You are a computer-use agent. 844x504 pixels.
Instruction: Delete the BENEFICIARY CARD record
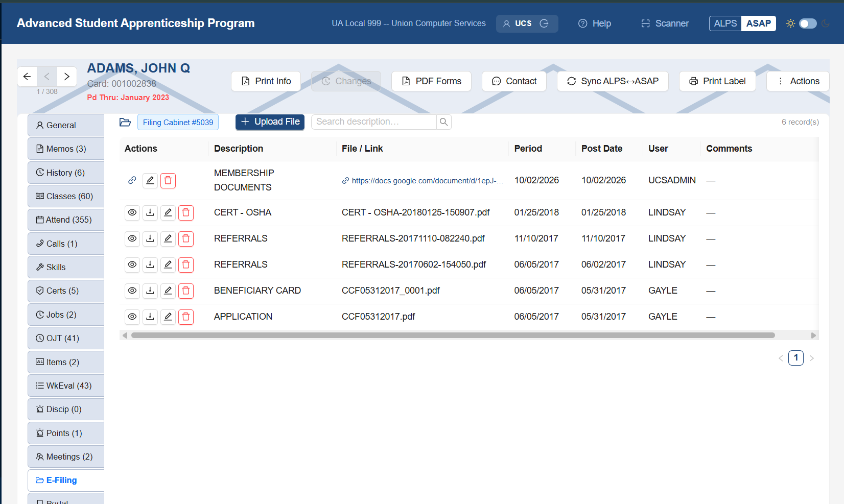(x=186, y=291)
